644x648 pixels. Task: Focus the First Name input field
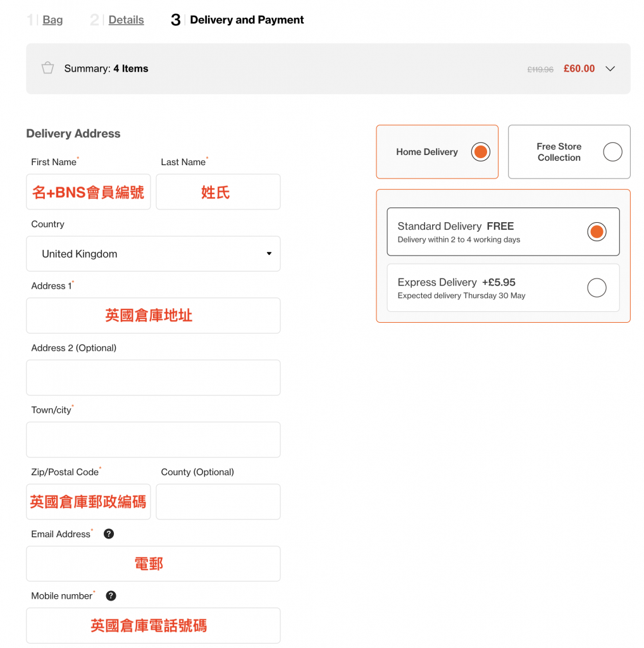tap(89, 192)
